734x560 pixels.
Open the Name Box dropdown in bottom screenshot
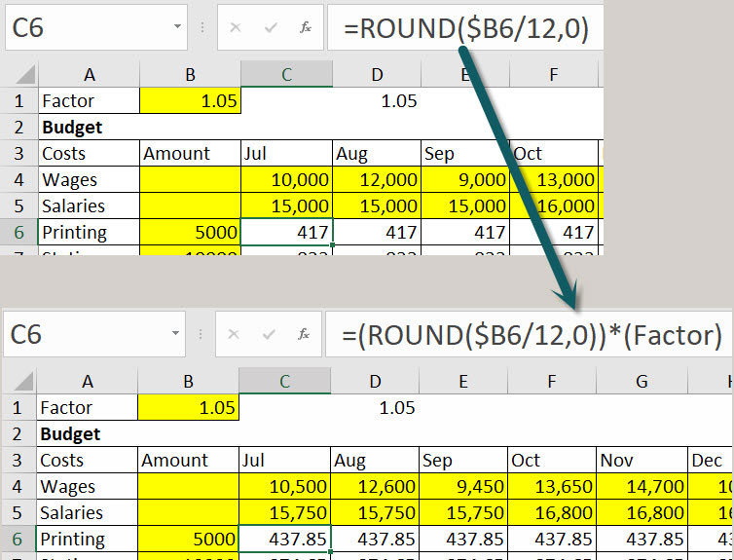[x=175, y=333]
